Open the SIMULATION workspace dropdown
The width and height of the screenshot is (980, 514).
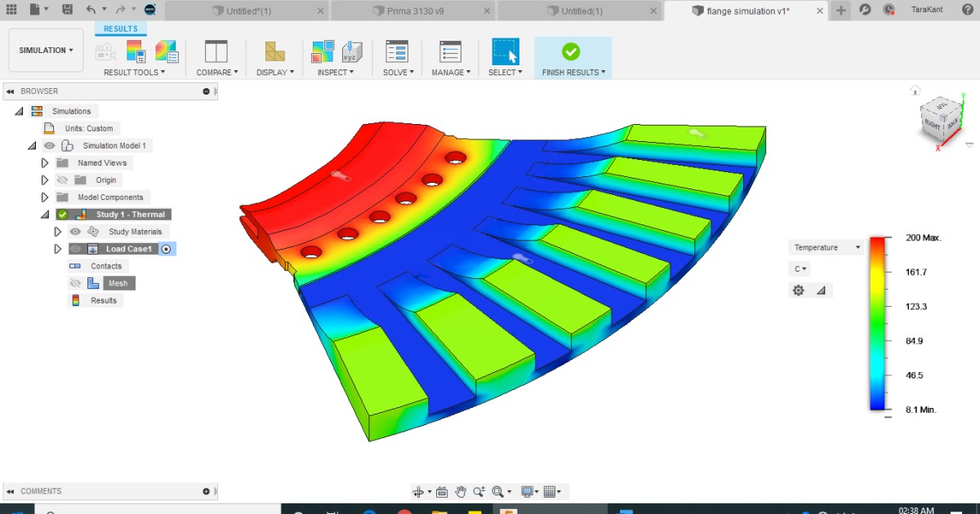[46, 51]
